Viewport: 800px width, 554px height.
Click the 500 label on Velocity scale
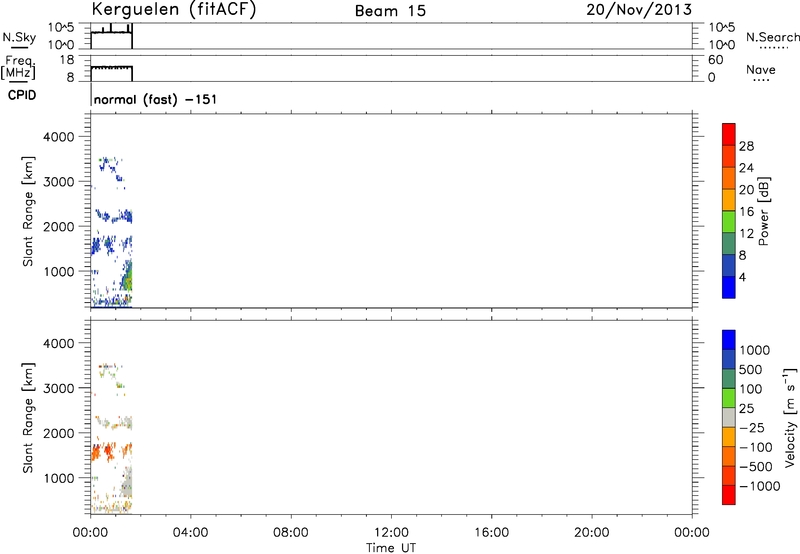point(751,369)
